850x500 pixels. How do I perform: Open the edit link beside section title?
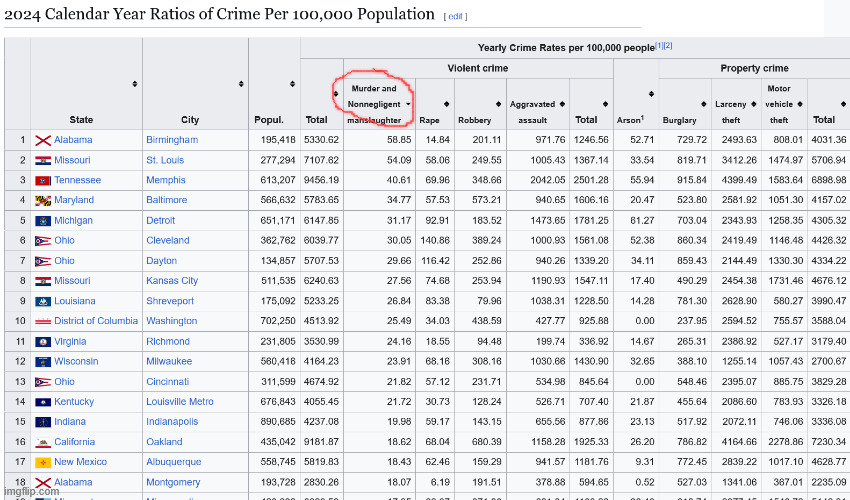[455, 17]
